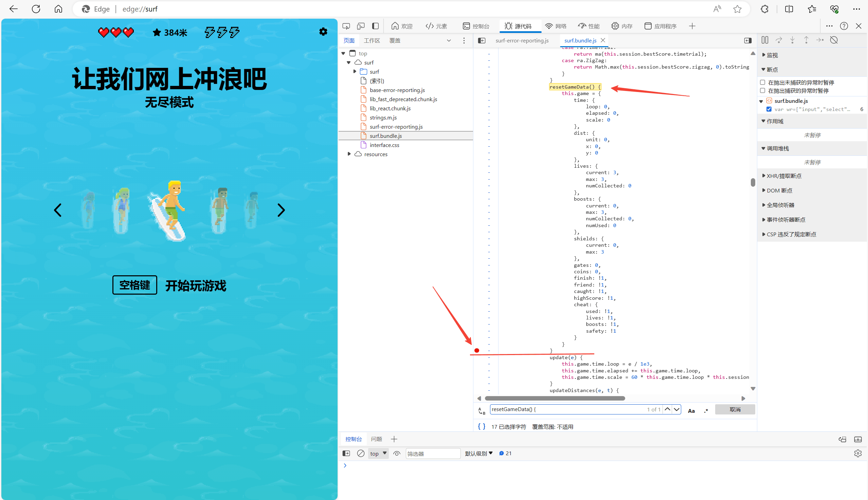Hide the debugger sidebar pane
The image size is (868, 500).
(x=748, y=40)
